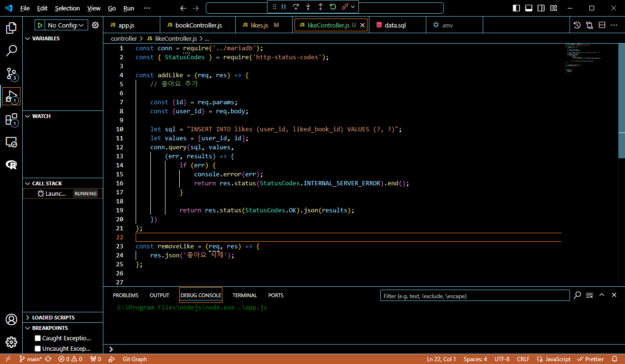Viewport: 625px width, 364px height.
Task: Click controller folder in breadcrumb
Action: tap(124, 38)
